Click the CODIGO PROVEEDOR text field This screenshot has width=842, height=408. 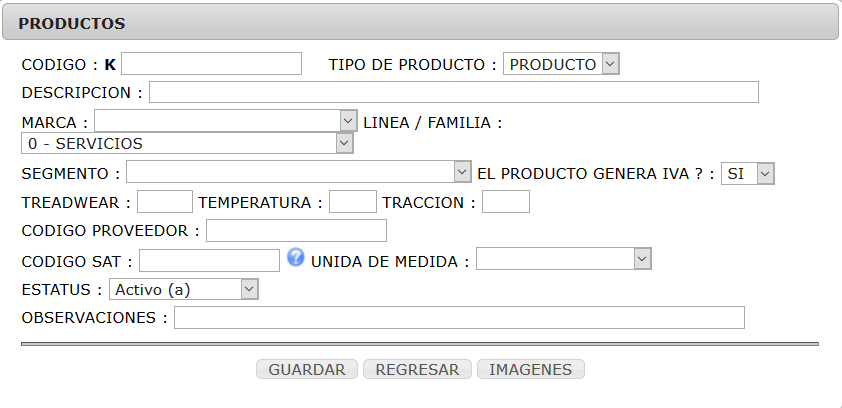tap(296, 230)
